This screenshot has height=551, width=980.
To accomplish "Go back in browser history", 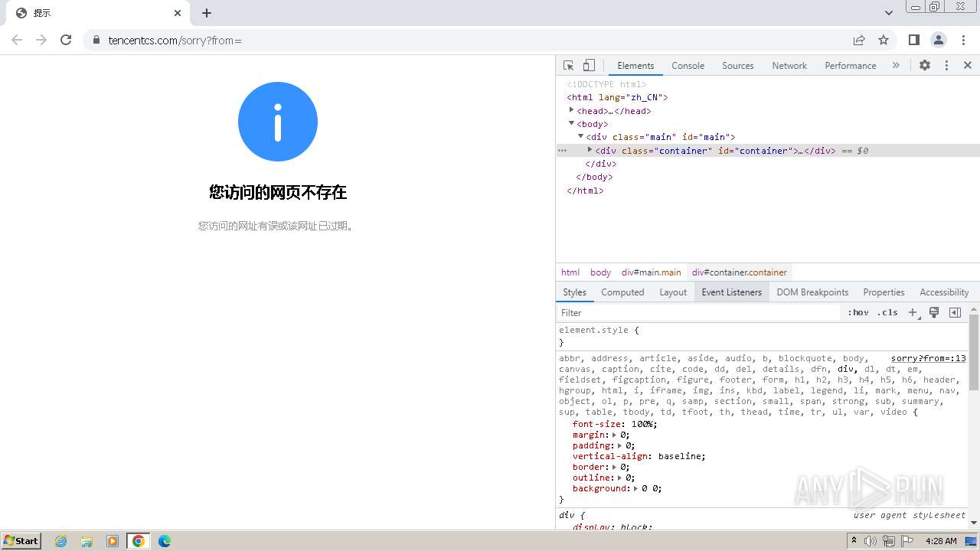I will pos(17,40).
